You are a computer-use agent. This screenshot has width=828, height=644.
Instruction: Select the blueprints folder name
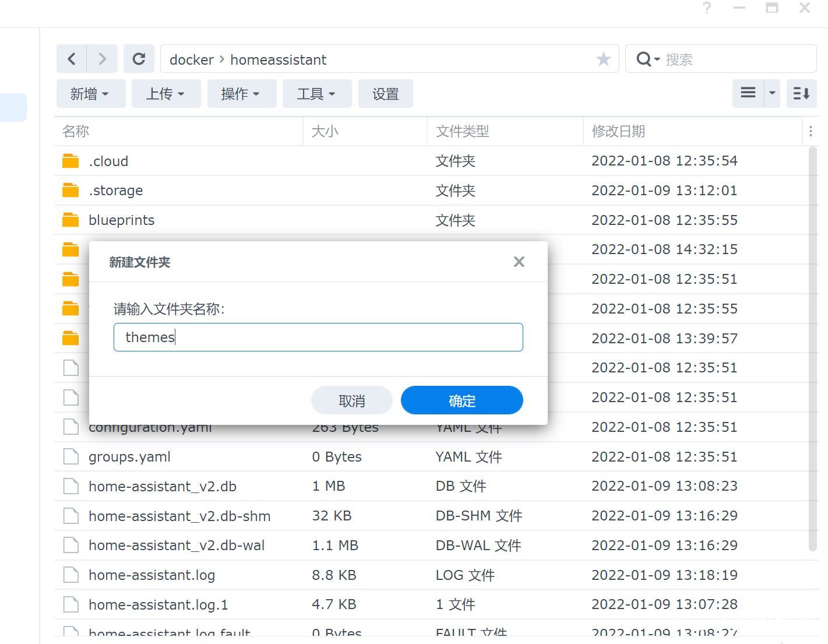coord(121,220)
